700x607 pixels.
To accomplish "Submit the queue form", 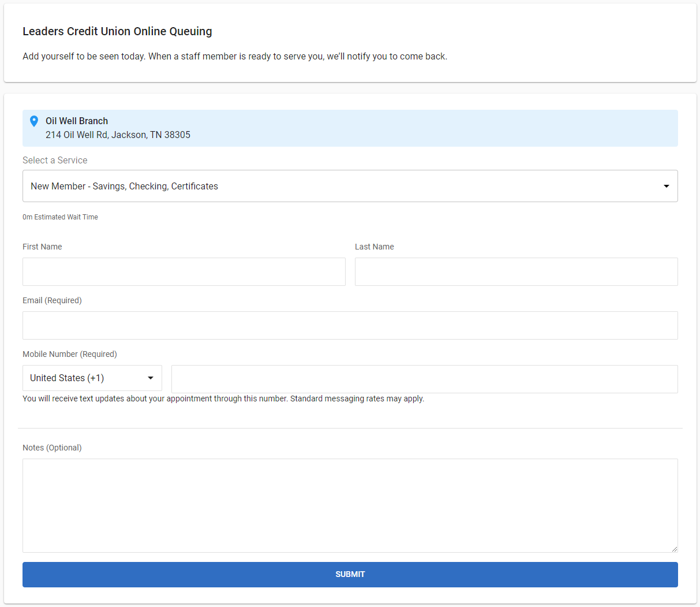I will coord(350,575).
